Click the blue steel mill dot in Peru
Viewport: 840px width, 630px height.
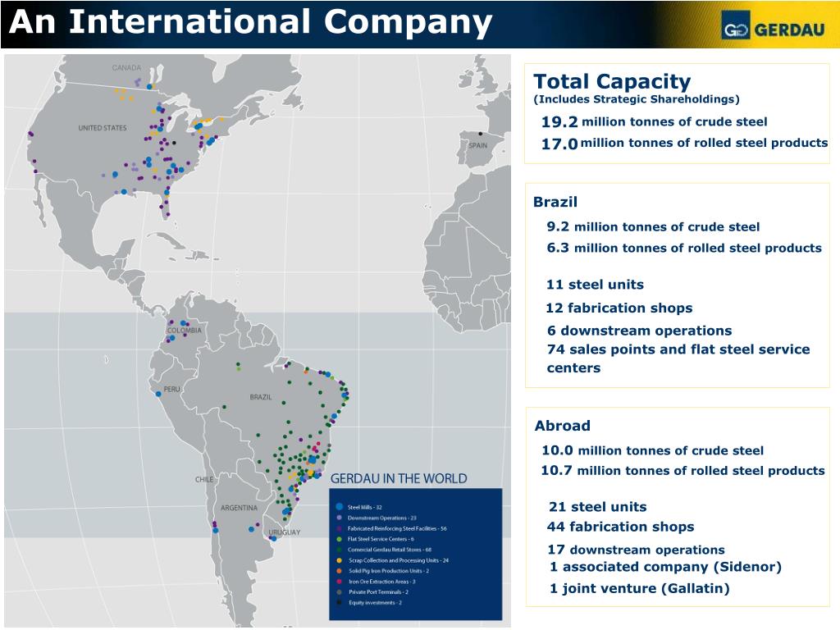click(158, 395)
